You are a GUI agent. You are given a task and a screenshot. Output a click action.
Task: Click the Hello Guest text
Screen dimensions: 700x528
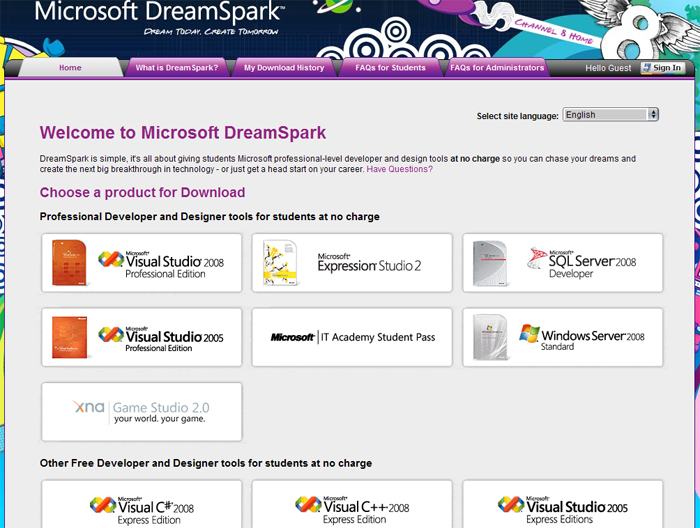coord(608,68)
